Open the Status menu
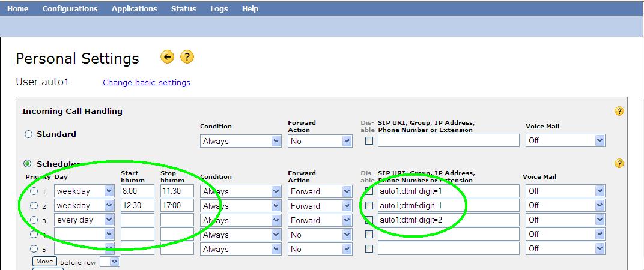Viewport: 644px width, 270px height. point(183,8)
